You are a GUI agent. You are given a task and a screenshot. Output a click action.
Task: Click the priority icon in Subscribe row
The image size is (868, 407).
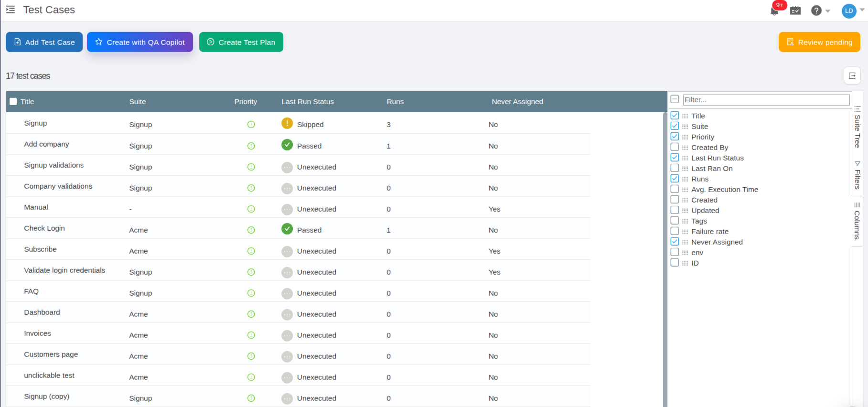point(251,251)
